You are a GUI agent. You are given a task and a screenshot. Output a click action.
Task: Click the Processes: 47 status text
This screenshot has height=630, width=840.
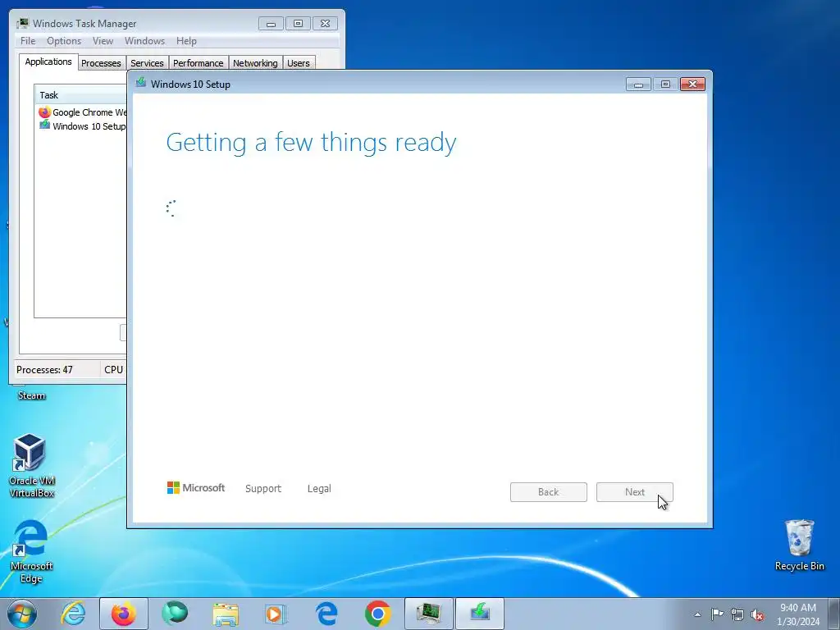44,370
